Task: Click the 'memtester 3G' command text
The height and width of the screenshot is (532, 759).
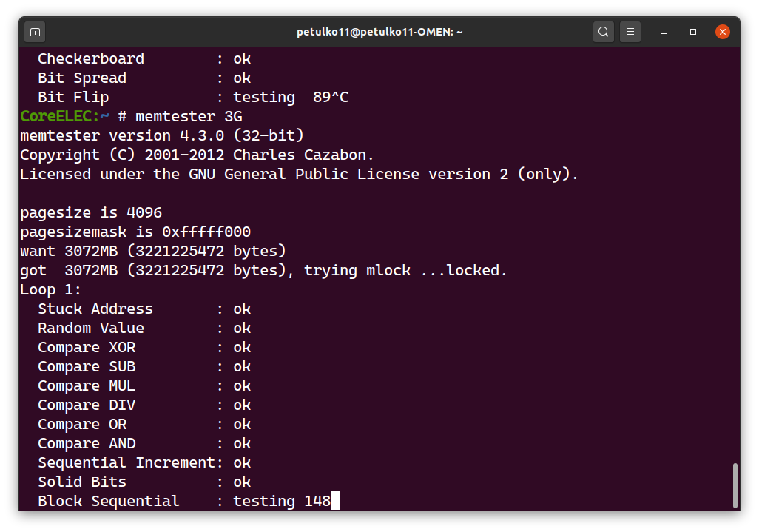Action: click(x=189, y=117)
